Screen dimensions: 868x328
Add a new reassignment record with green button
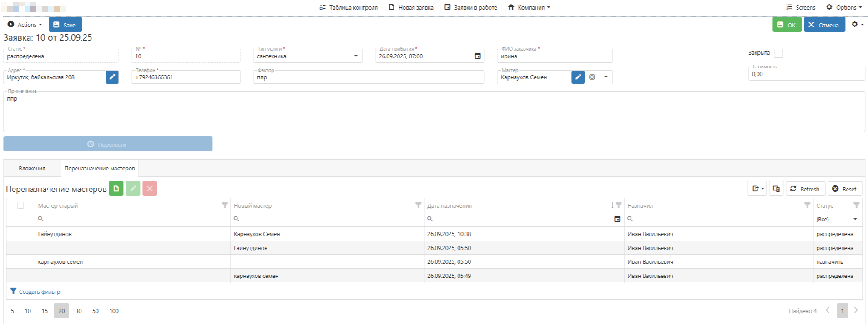(116, 189)
